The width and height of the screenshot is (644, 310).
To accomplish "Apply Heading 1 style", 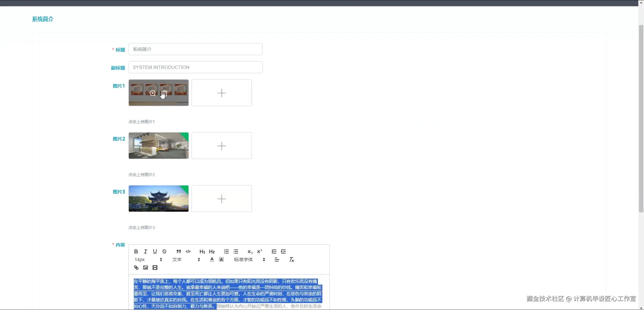I will [x=202, y=251].
